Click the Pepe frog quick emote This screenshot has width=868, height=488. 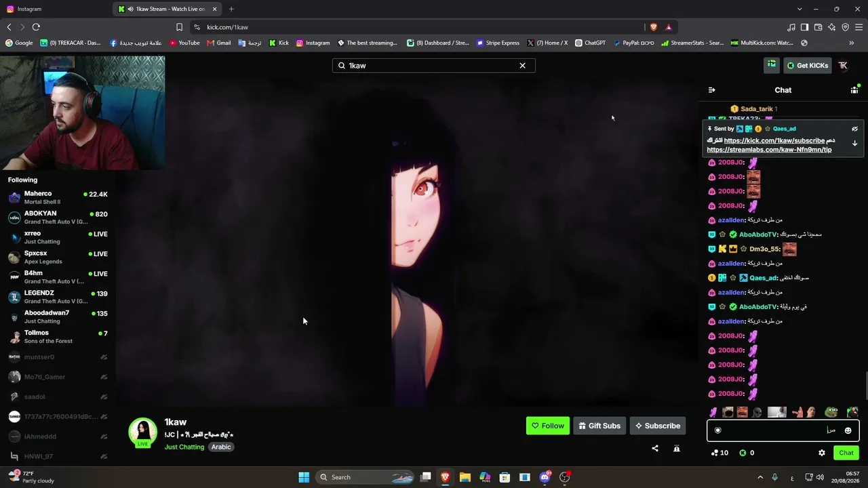pyautogui.click(x=831, y=412)
